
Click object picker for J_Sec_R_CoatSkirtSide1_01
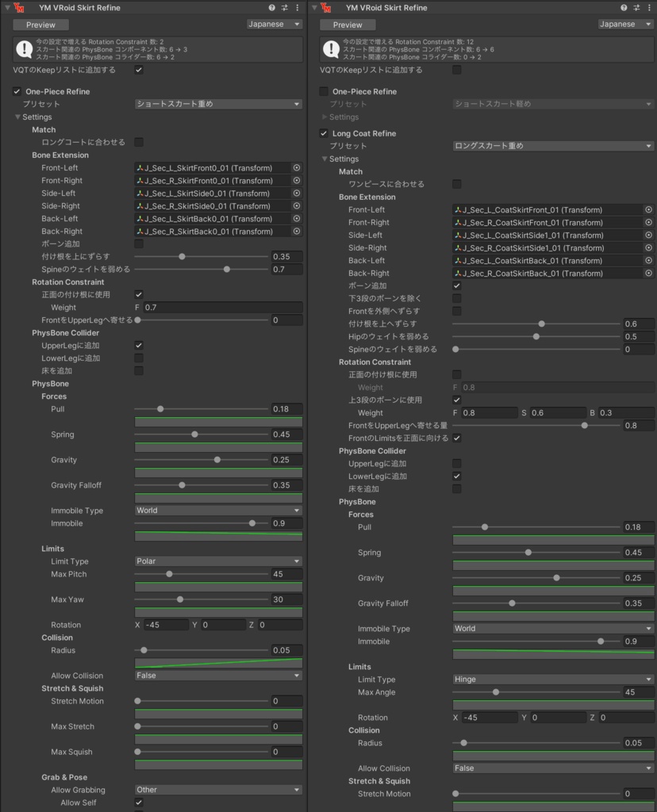coord(648,247)
